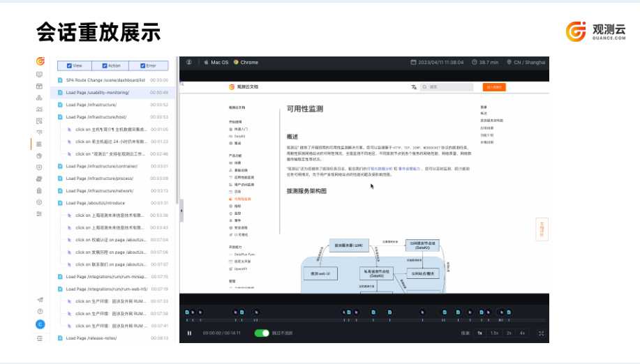This screenshot has width=640, height=364.
Task: Open the magnifier-on-document log icon in sidebar
Action: pyautogui.click(x=39, y=121)
